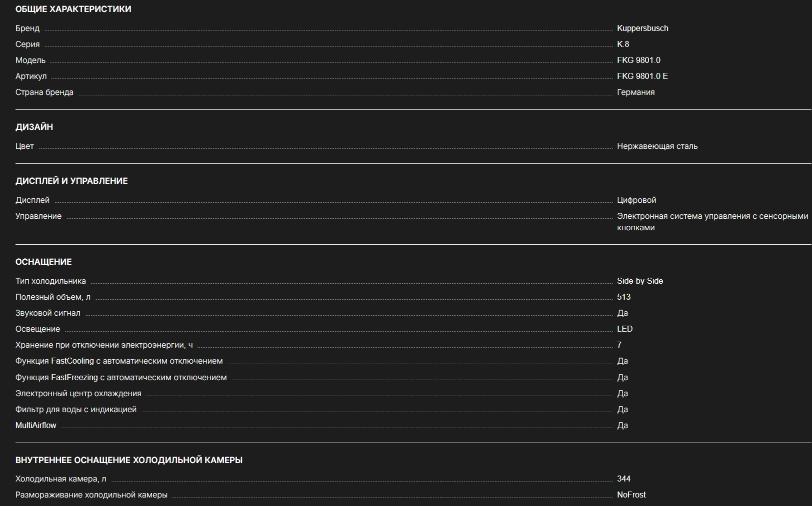
Task: Click the fridge compartment volume value '344'
Action: point(624,479)
